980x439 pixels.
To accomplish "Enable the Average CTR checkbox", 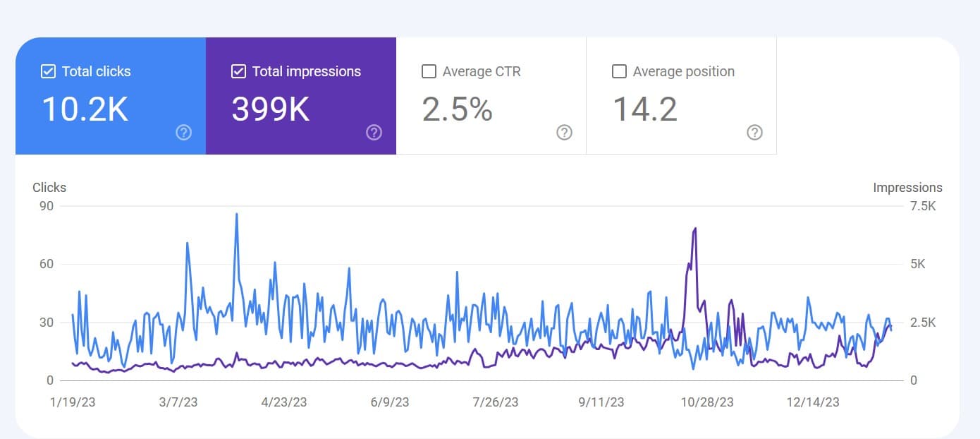I will (429, 71).
